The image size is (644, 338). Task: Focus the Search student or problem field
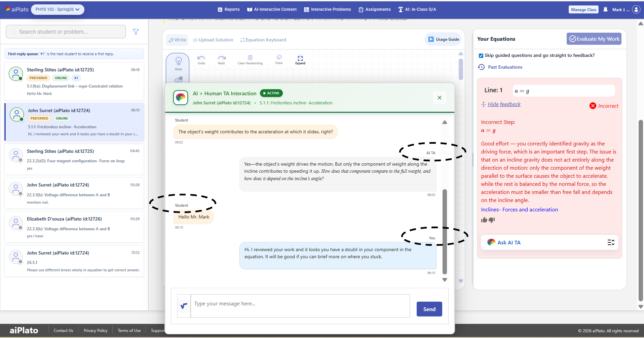coord(66,32)
